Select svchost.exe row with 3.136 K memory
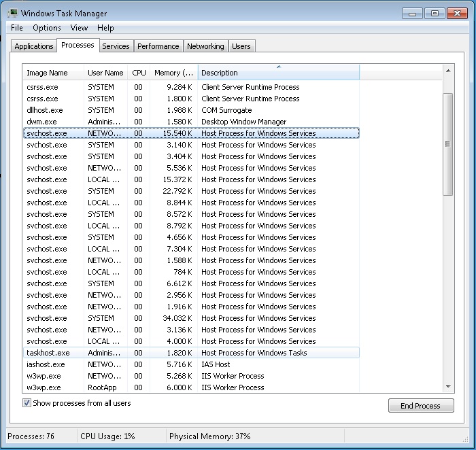476x450 pixels. [x=191, y=329]
